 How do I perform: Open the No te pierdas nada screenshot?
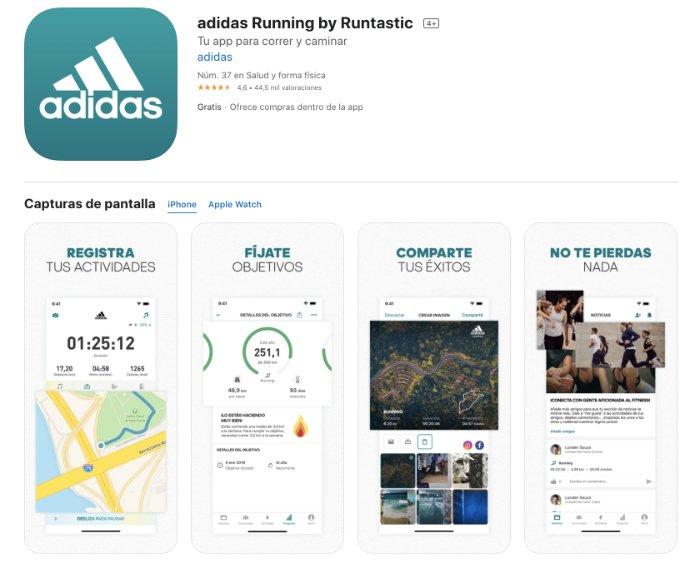pos(600,388)
